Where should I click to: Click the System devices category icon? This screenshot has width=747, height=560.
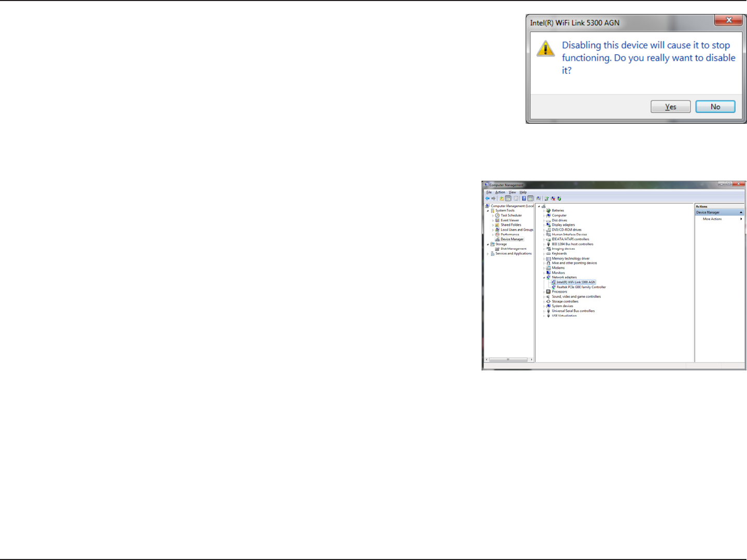click(x=548, y=306)
